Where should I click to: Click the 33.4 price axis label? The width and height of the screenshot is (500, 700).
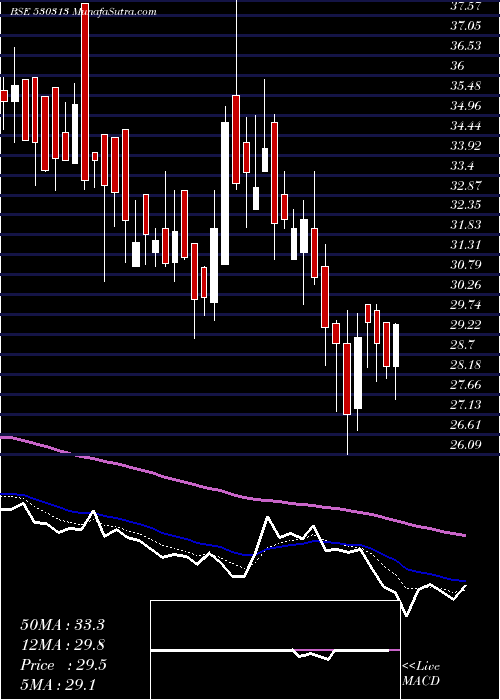pos(462,166)
